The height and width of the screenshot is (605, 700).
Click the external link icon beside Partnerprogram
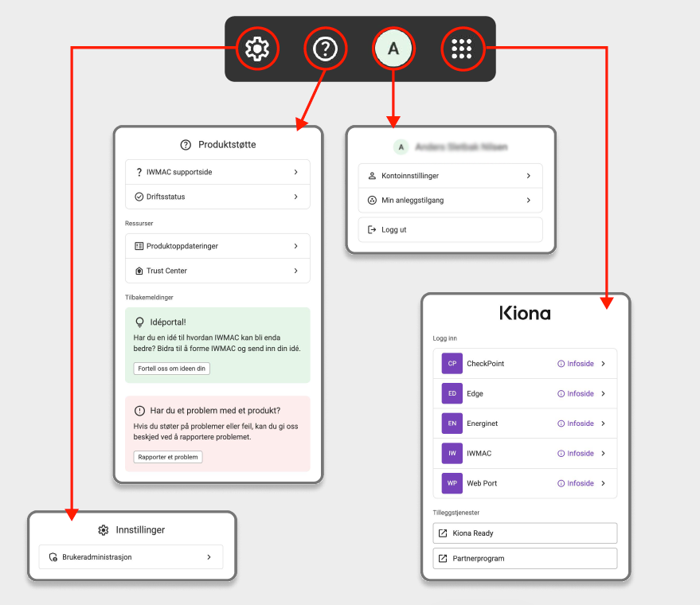(x=443, y=559)
